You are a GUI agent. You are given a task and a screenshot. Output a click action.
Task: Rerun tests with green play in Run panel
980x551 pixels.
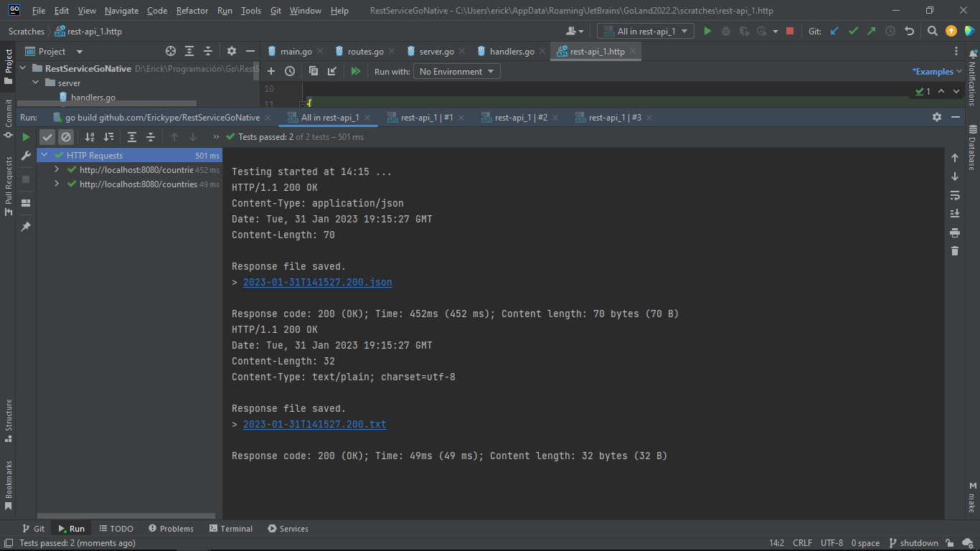click(26, 136)
